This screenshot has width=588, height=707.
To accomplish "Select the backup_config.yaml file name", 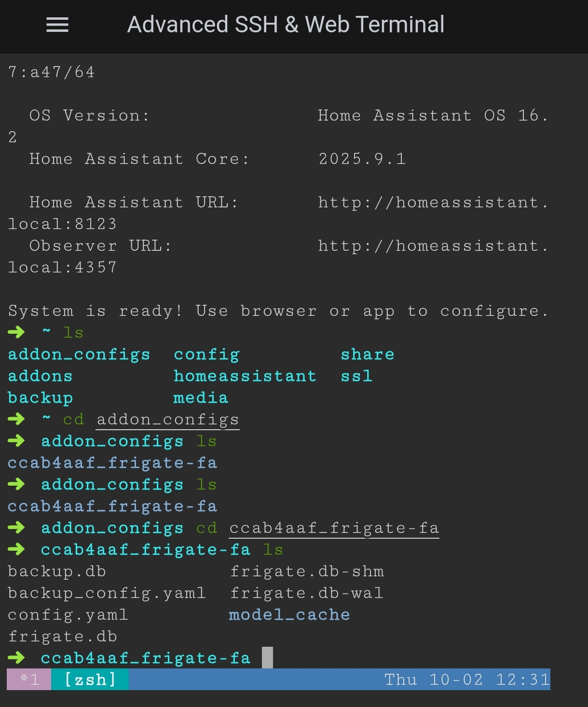I will pos(107,593).
